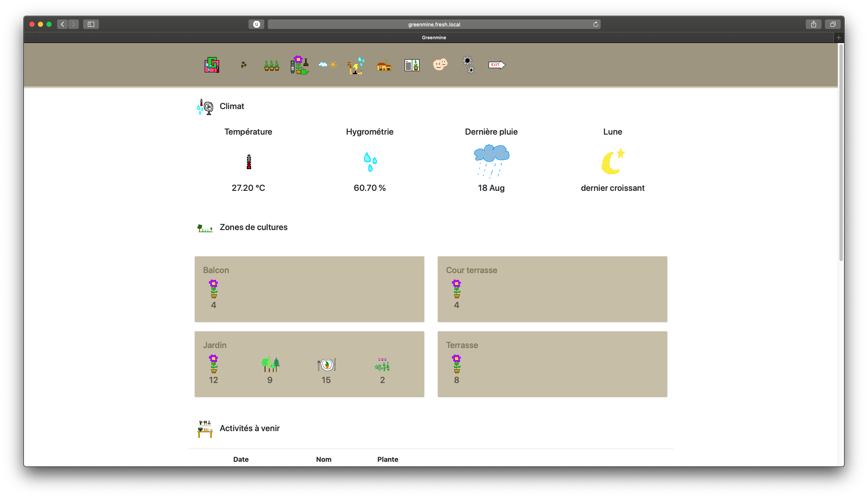This screenshot has height=498, width=868.
Task: Click the vegetable plate icon in Jardin
Action: [x=327, y=365]
